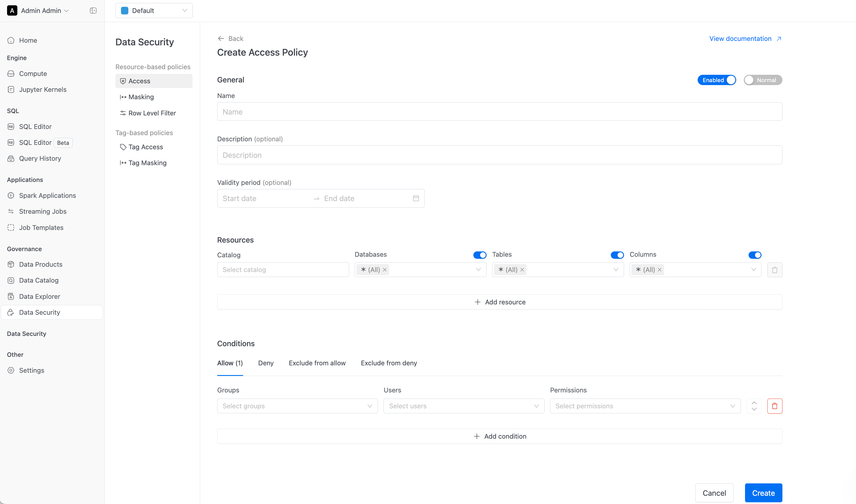Click the Select catalog field

[283, 270]
